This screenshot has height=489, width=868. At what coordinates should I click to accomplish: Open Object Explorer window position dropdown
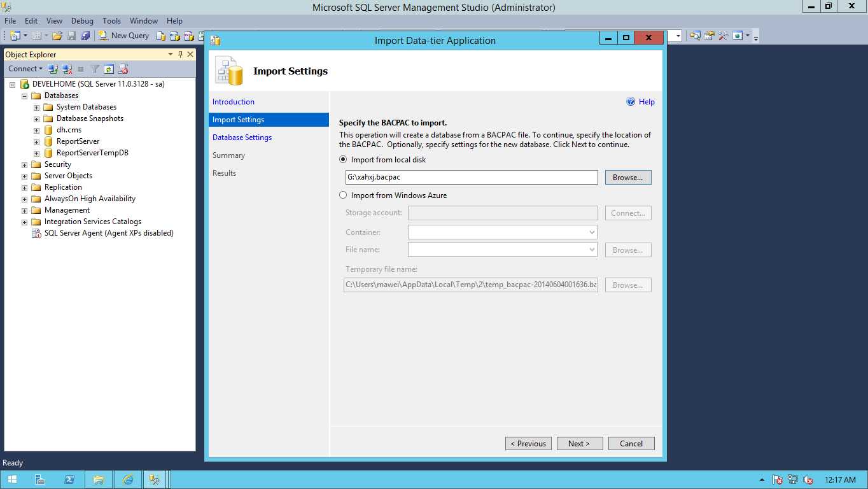point(171,54)
